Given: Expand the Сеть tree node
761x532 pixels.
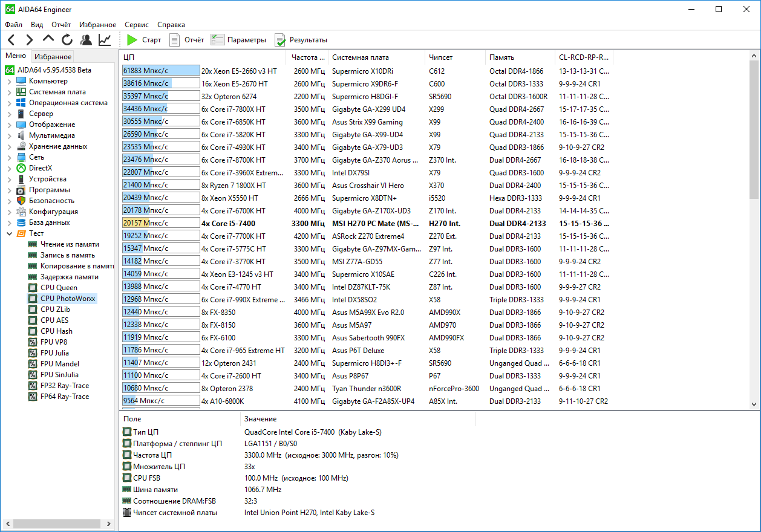Looking at the screenshot, I should tap(9, 157).
